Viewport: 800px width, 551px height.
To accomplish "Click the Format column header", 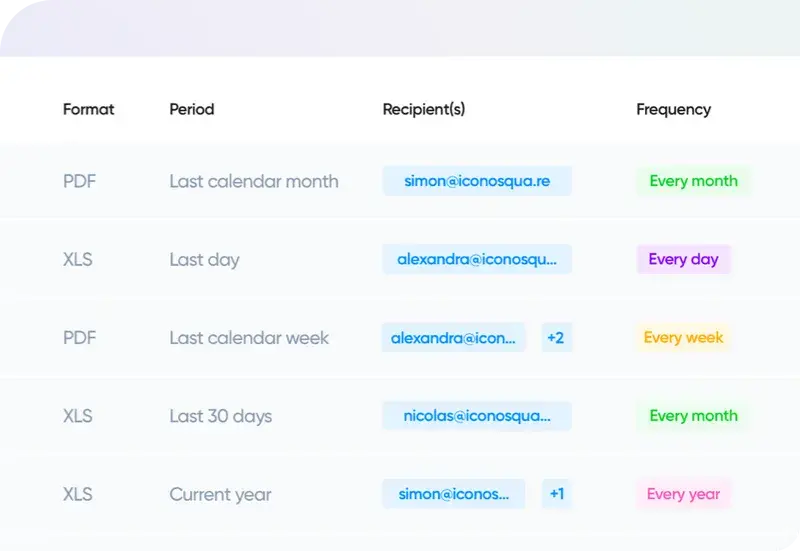I will [88, 109].
